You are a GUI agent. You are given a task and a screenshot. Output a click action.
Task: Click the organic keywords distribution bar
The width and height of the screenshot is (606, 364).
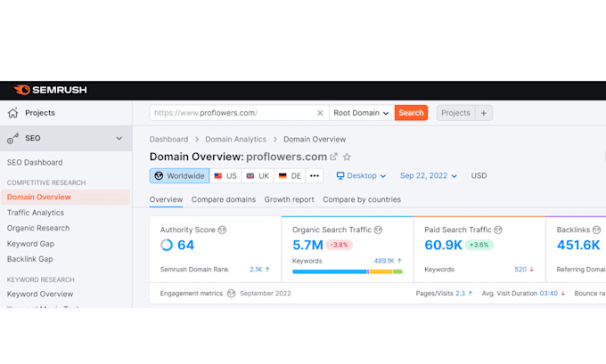coord(348,271)
